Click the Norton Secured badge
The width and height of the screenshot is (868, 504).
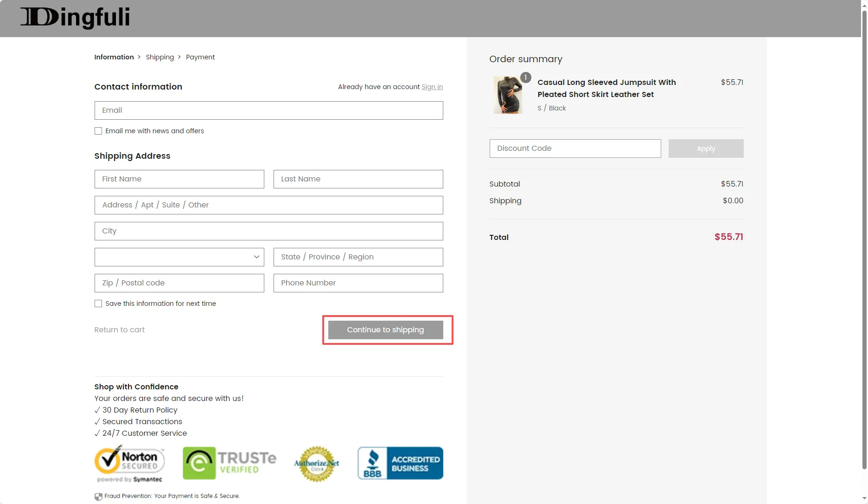129,464
